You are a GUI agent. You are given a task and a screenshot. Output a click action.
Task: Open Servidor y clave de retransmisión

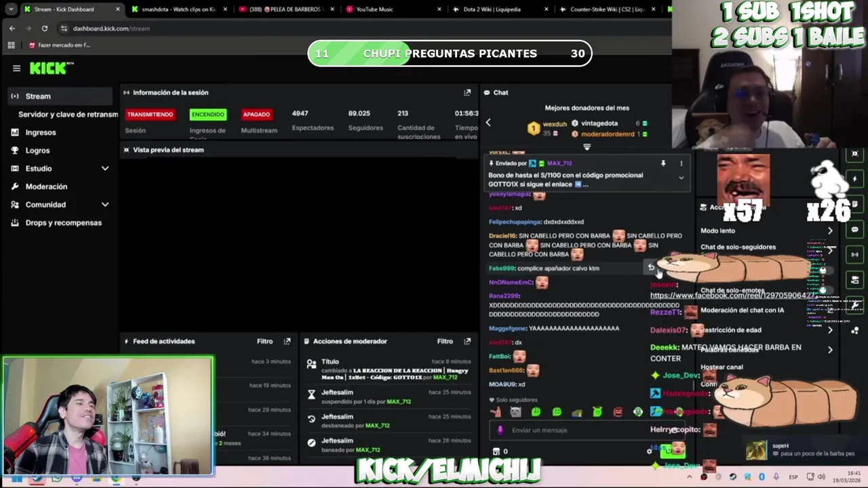coord(68,115)
